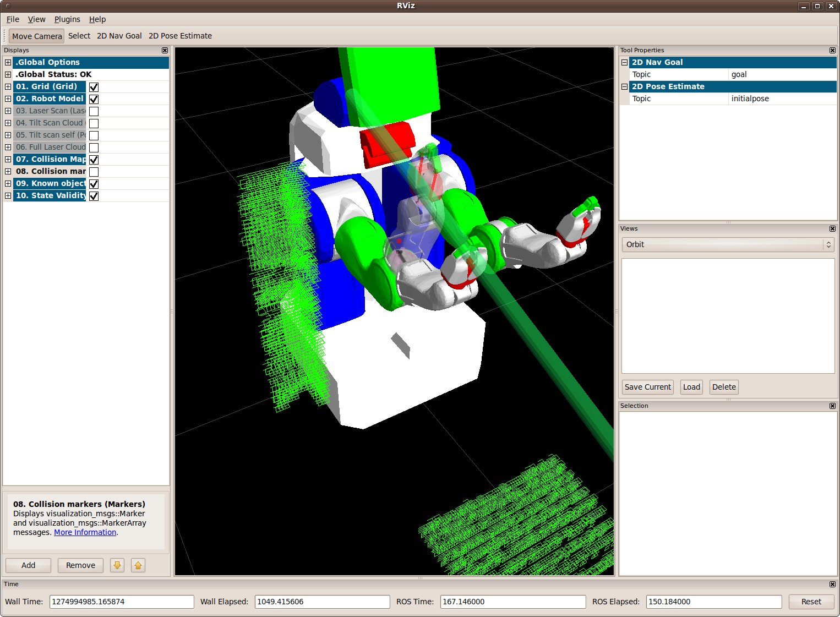840x617 pixels.
Task: Maximize the RViz window
Action: 817,6
